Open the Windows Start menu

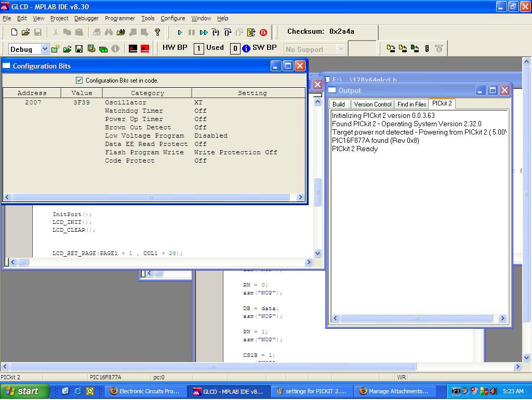coord(24,391)
